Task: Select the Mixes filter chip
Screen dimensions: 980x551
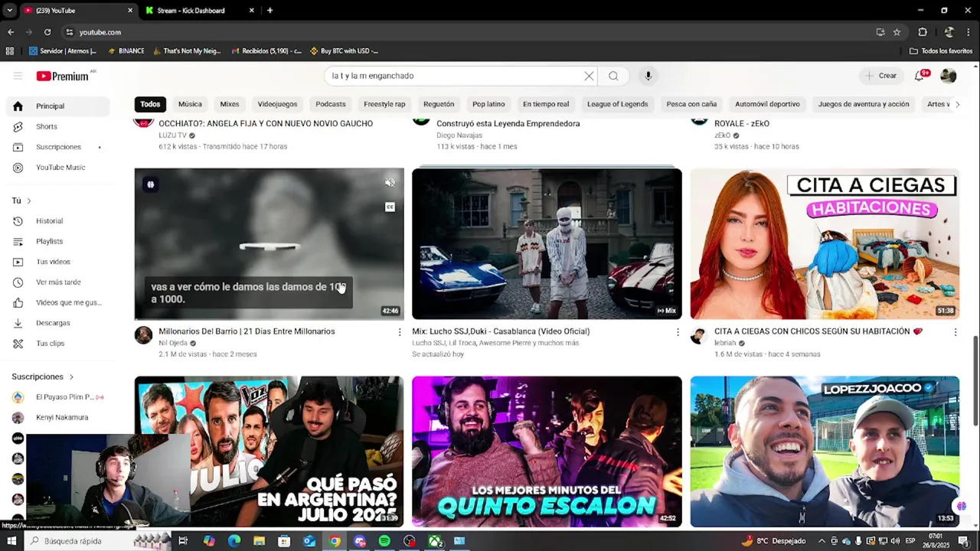Action: pyautogui.click(x=230, y=104)
